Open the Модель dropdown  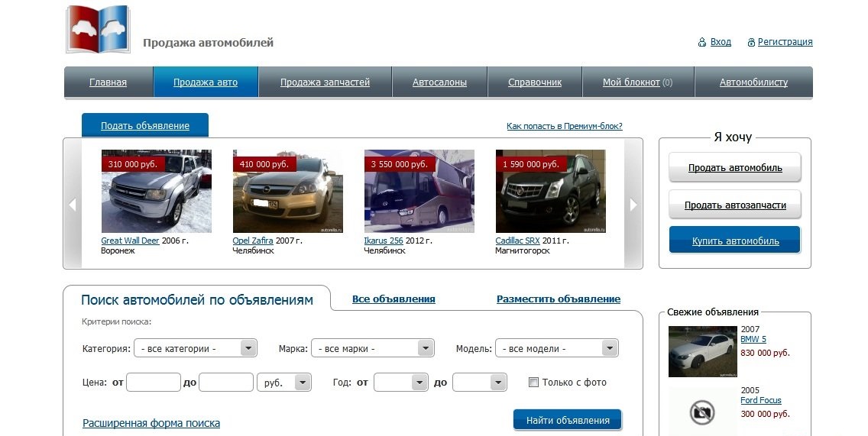tap(556, 349)
